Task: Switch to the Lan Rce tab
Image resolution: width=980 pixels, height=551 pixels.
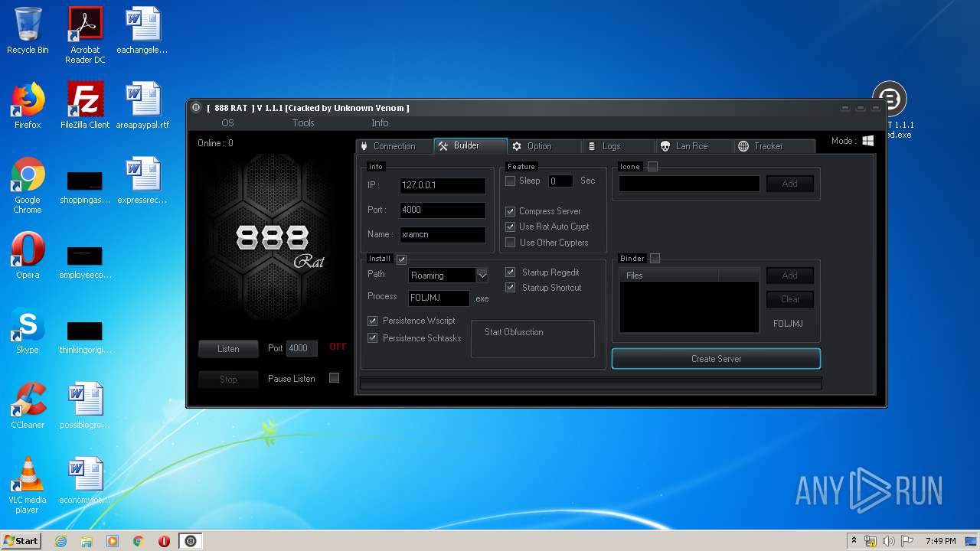Action: (x=694, y=146)
